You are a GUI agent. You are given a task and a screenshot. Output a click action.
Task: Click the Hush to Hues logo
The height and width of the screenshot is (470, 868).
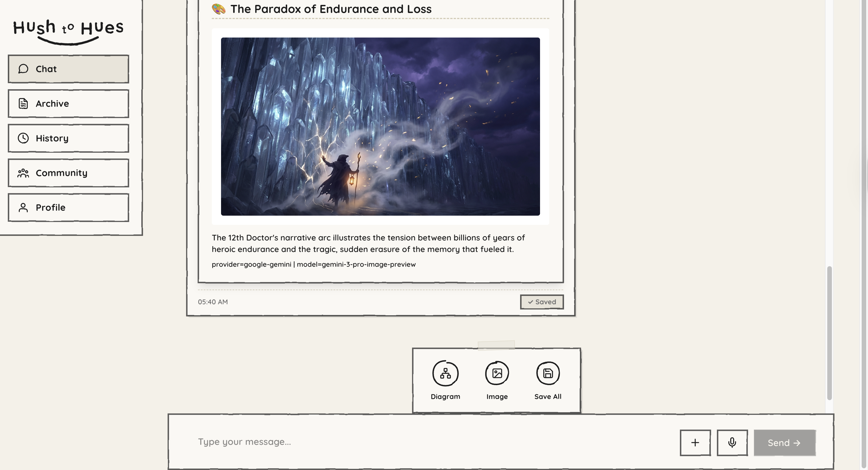68,31
